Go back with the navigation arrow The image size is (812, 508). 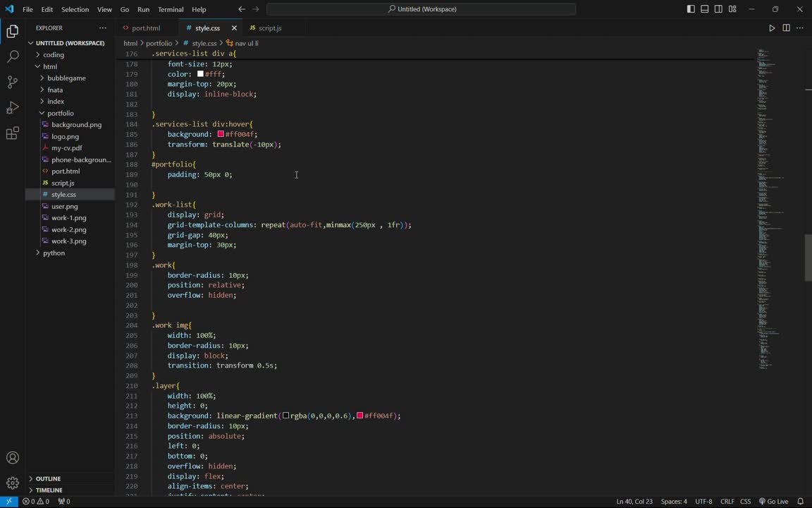[x=242, y=8]
